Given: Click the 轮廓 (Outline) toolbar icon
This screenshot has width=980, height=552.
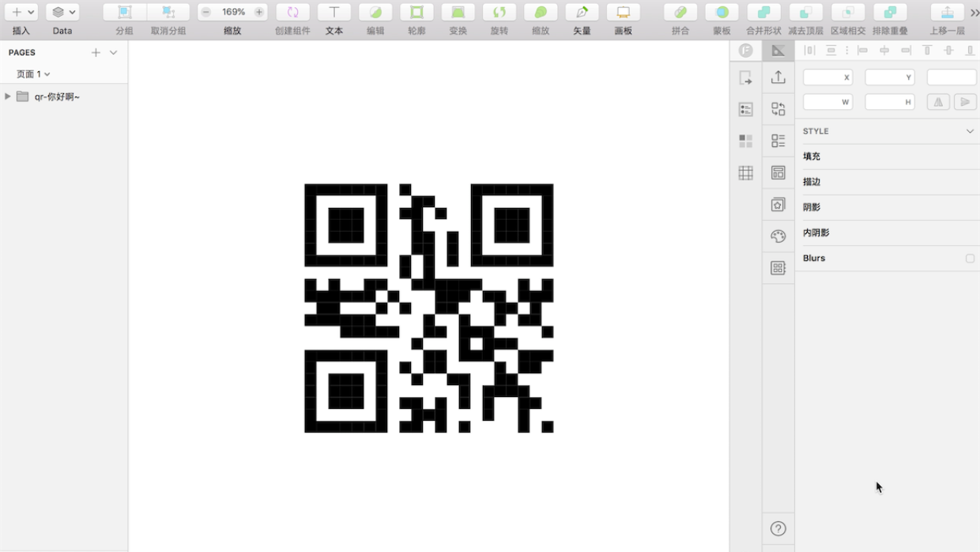Looking at the screenshot, I should click(x=416, y=12).
